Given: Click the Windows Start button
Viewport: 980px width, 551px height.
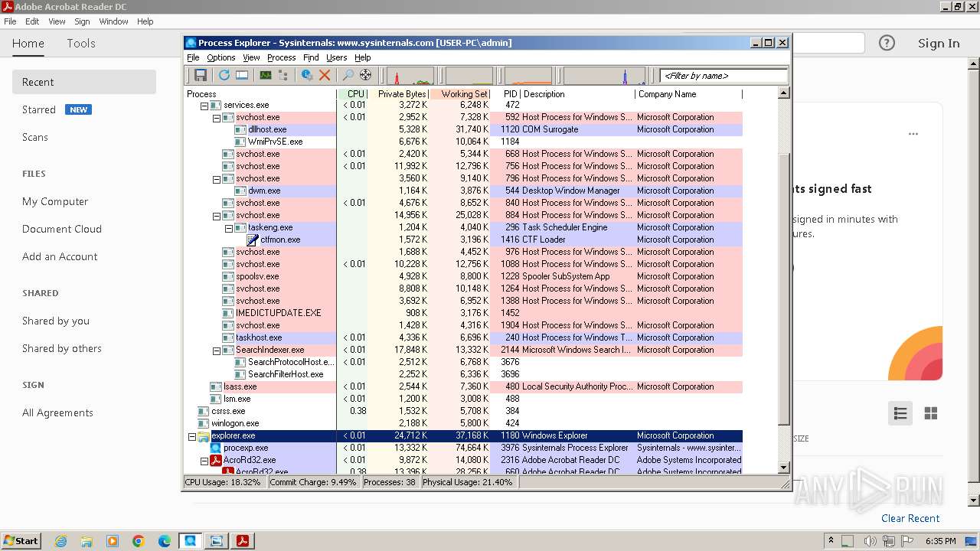Looking at the screenshot, I should click(x=21, y=541).
